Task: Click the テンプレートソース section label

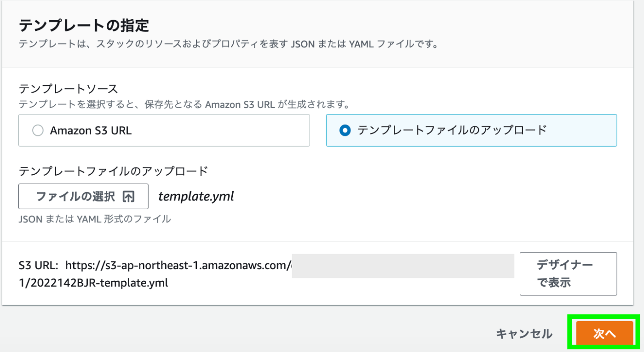Action: coord(68,89)
